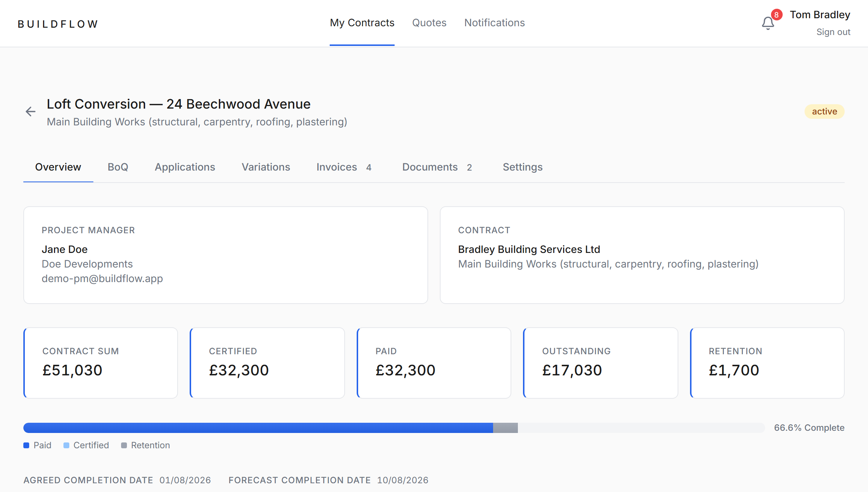Click the BUILDFLOW logo
Image resolution: width=868 pixels, height=492 pixels.
click(x=58, y=24)
